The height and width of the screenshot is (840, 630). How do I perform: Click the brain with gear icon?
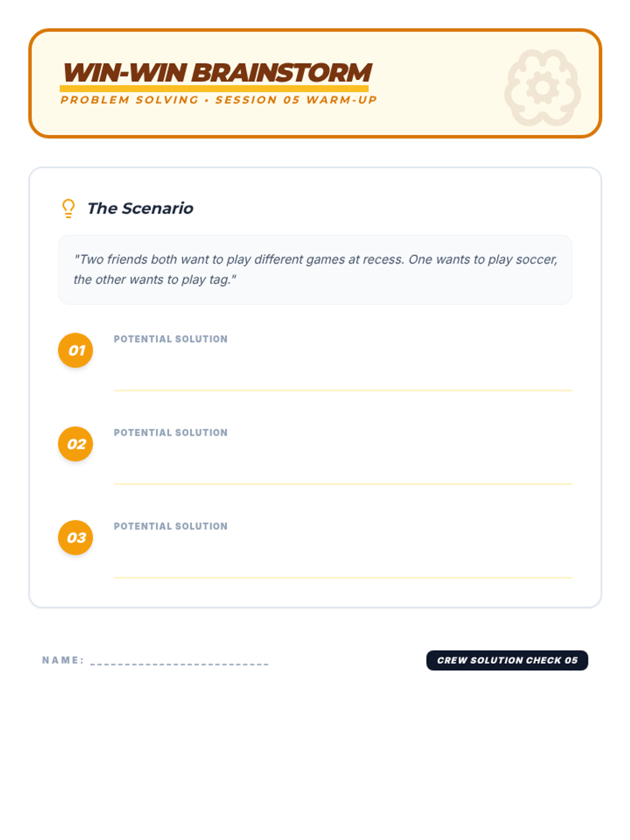click(542, 88)
